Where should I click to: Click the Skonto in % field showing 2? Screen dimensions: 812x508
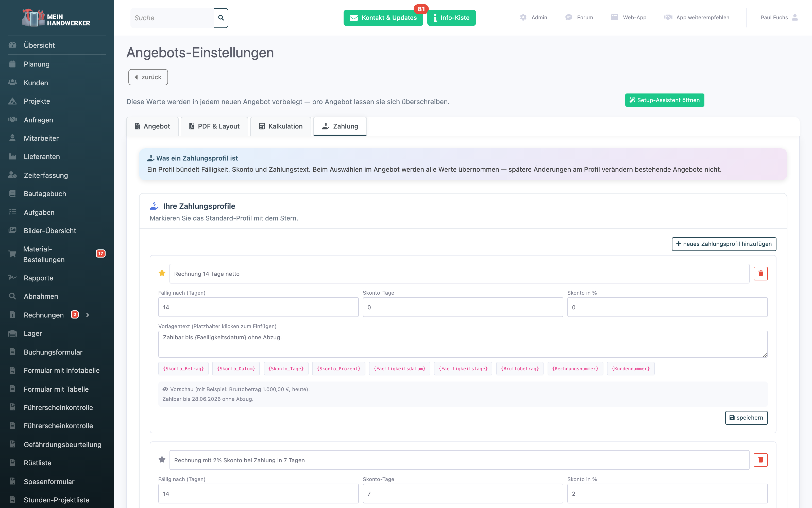click(667, 494)
